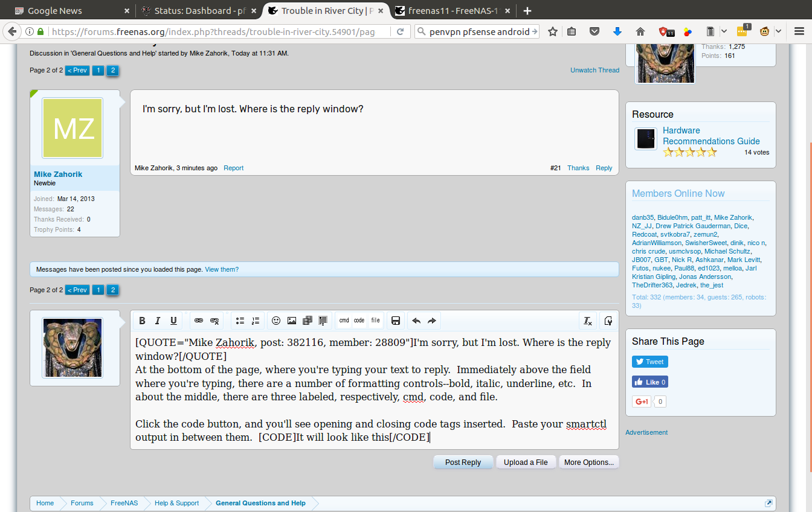Click the search go arrow in search box
Viewport: 812px width, 512px height.
[534, 31]
